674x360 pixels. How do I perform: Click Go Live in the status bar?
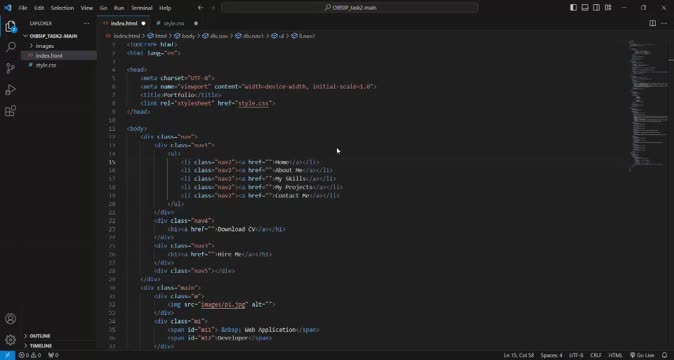(x=642, y=355)
